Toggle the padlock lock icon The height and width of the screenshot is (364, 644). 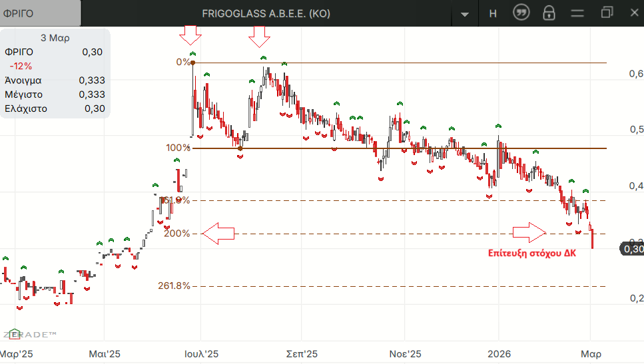point(549,13)
